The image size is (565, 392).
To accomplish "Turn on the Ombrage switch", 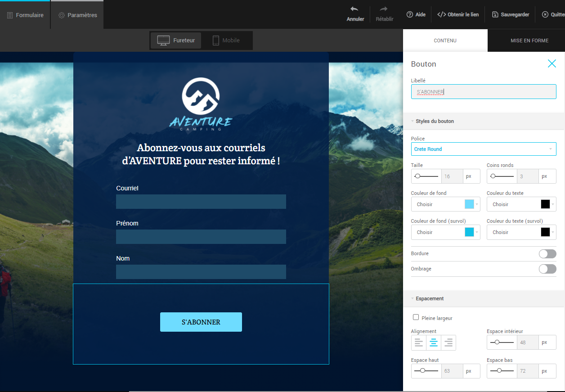I will click(547, 269).
